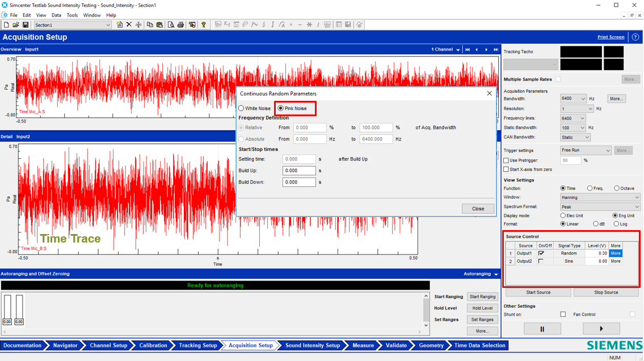Toggle Output2 On/Off checkbox
Viewport: 644px width, 361px height.
541,261
